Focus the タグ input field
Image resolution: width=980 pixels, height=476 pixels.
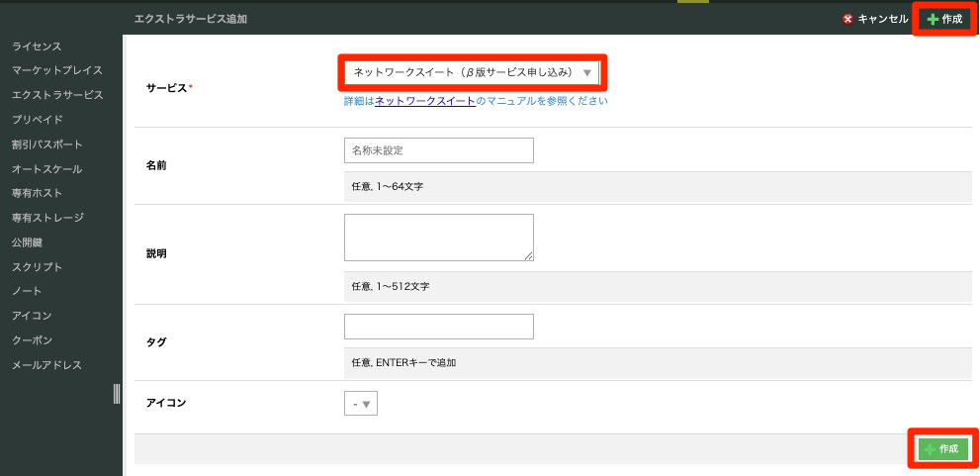tap(439, 327)
